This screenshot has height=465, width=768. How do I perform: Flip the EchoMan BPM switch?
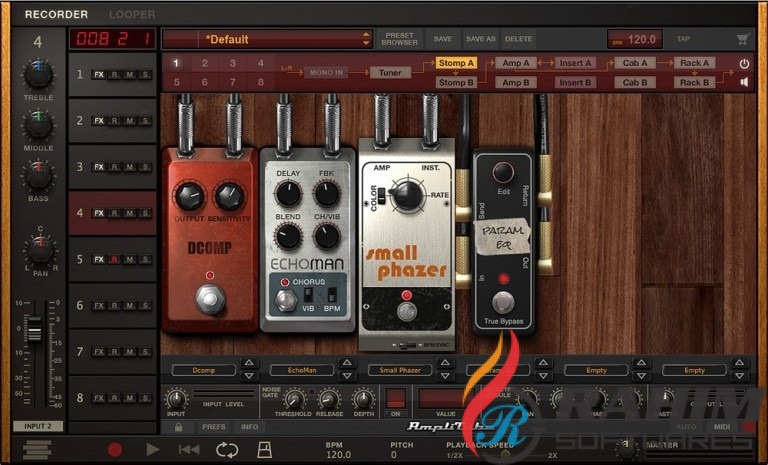coord(332,295)
